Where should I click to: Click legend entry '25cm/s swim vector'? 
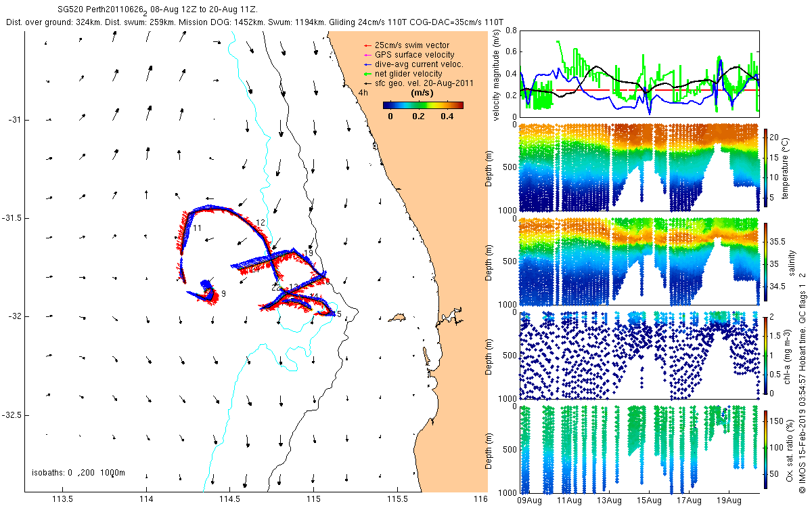411,45
